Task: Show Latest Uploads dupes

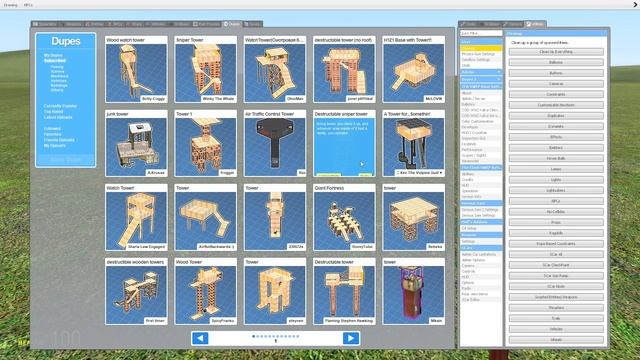Action: 58,117
